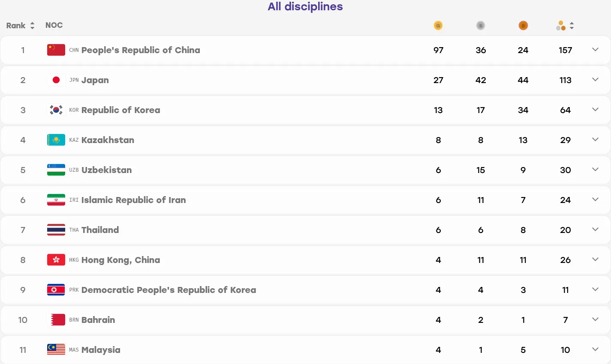The height and width of the screenshot is (364, 611).
Task: Expand the Kazakhstan medal breakdown
Action: [595, 140]
